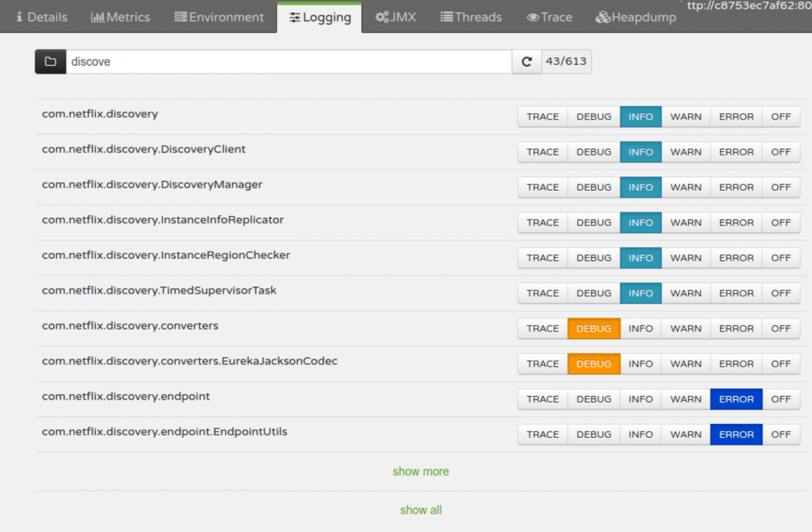Click INFO for the InstanceRegionChecker logger
812x532 pixels.
point(641,258)
